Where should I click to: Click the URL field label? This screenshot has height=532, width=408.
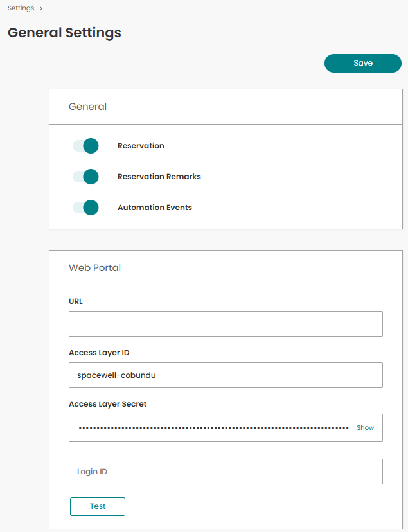click(76, 301)
